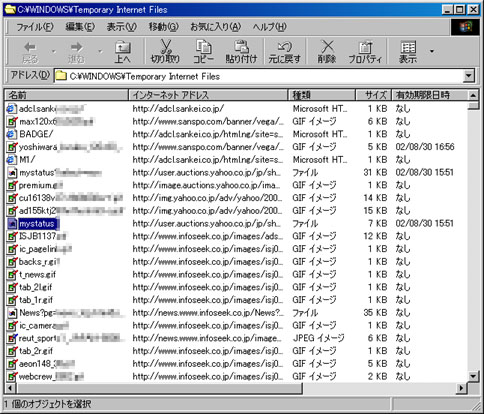Viewport: 484px width, 414px height.
Task: Click the up arrow of the vertical scrollbar
Action: tap(473, 96)
